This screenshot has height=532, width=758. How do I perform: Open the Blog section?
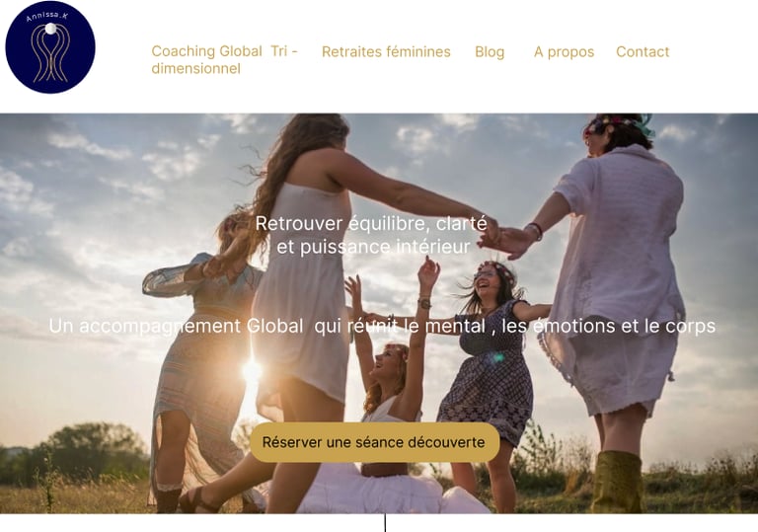[x=490, y=51]
